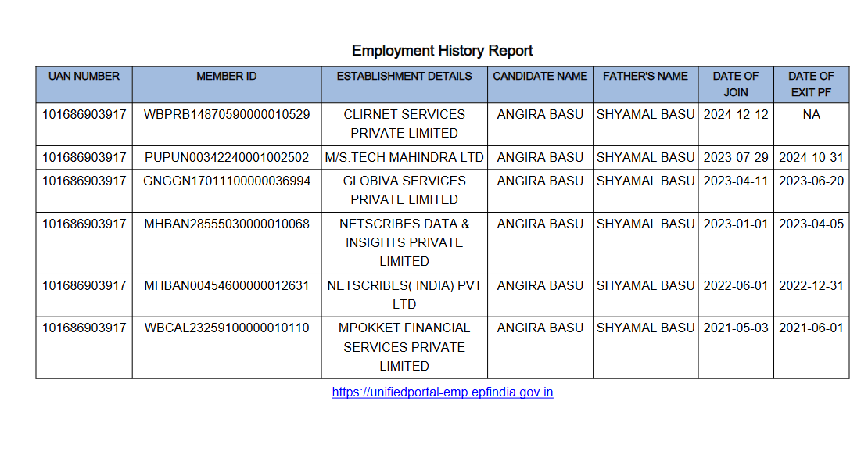
Task: Click join date 2022-06-01
Action: (736, 286)
